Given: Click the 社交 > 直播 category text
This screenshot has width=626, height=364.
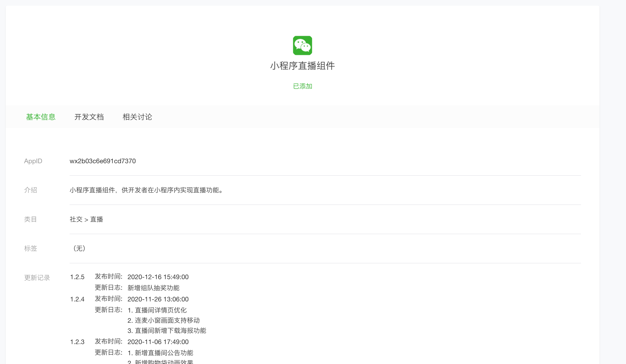Looking at the screenshot, I should [x=86, y=219].
